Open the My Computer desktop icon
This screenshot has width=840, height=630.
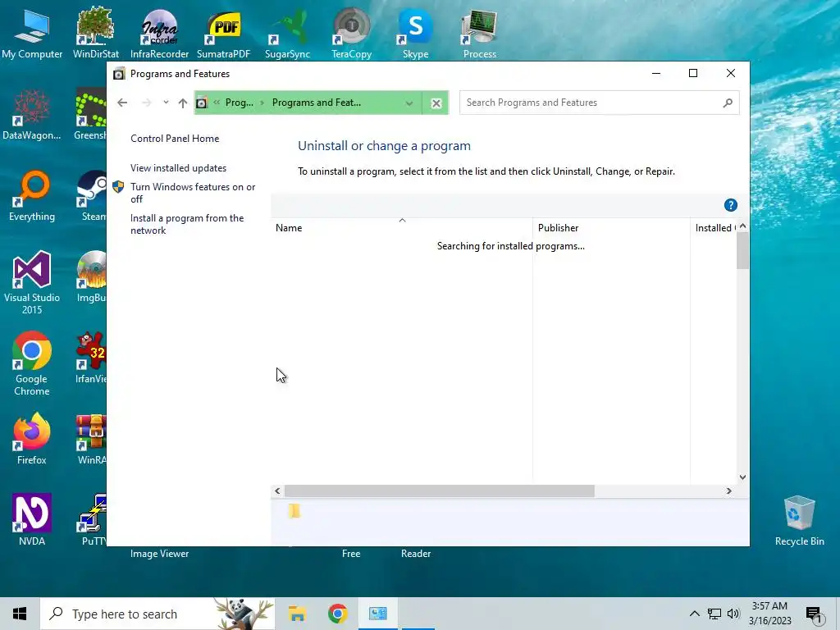(x=32, y=33)
